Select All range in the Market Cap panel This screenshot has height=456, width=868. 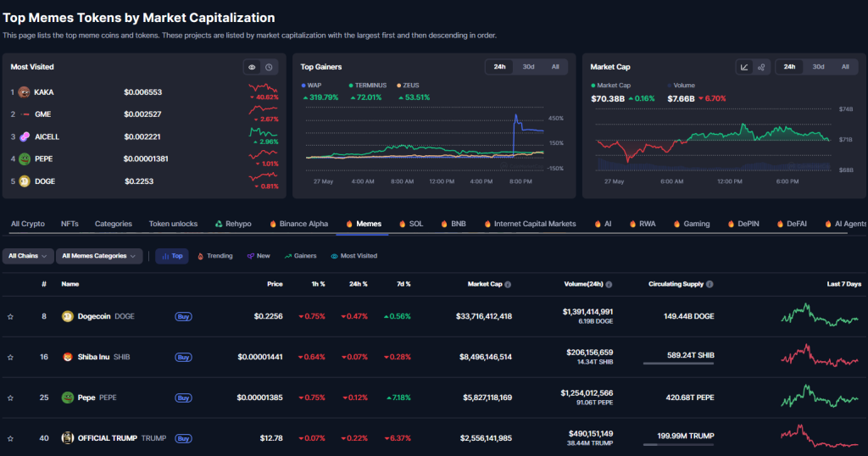[x=845, y=67]
